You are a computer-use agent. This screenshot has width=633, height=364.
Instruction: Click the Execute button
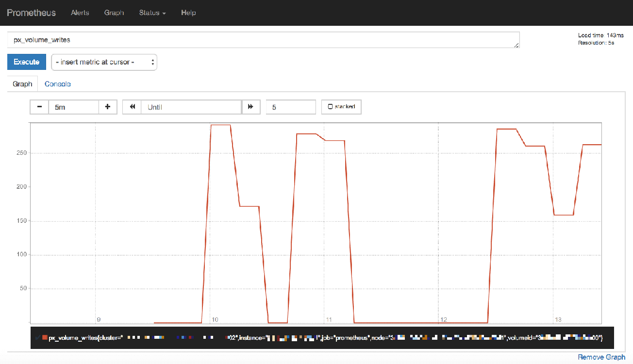26,62
